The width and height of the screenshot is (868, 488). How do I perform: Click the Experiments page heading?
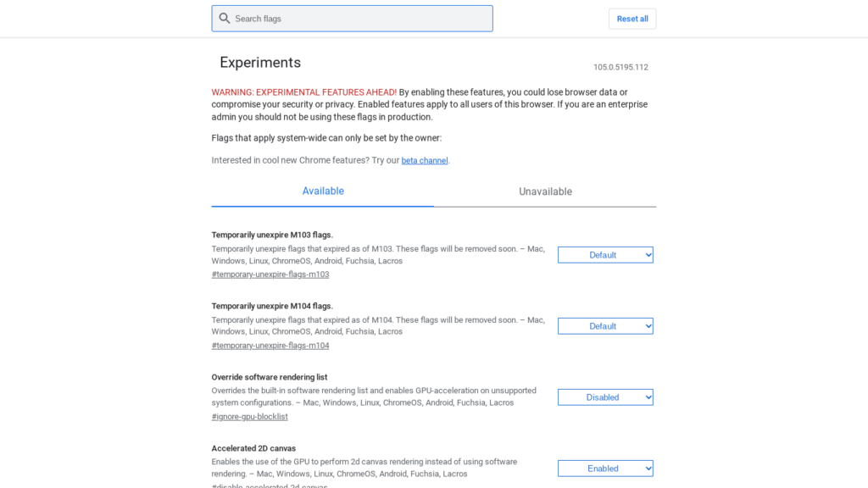[x=260, y=63]
